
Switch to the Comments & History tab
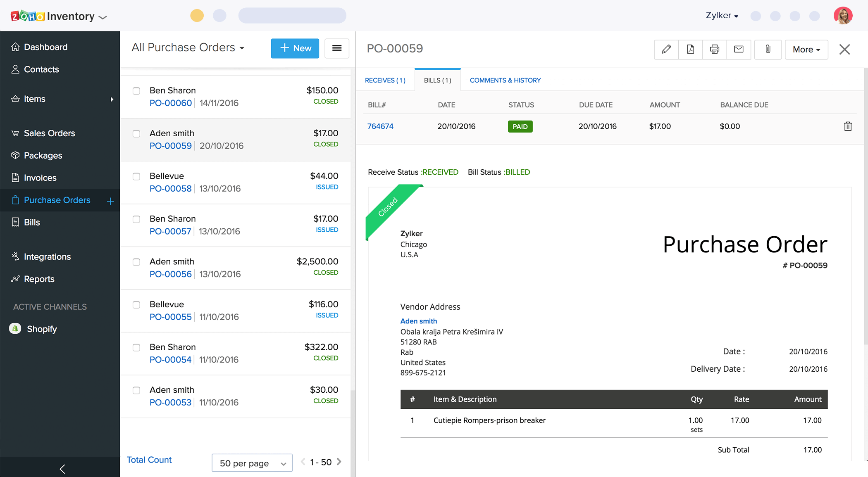click(x=505, y=80)
